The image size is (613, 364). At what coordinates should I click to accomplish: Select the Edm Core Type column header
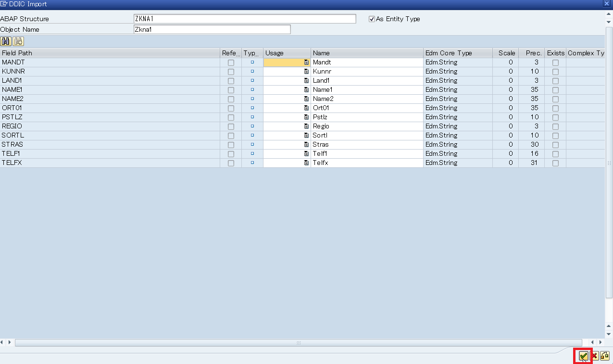[458, 53]
